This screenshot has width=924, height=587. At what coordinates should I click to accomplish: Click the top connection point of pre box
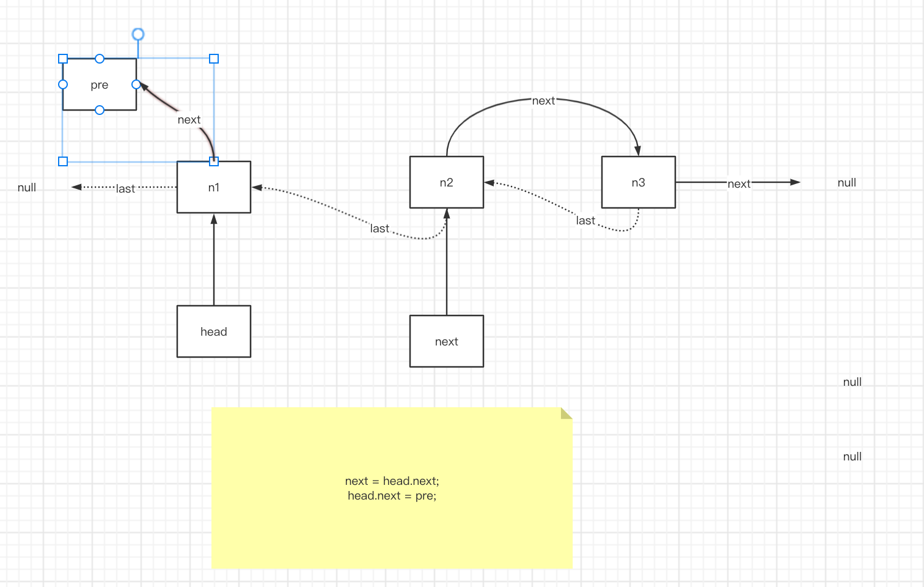(100, 59)
